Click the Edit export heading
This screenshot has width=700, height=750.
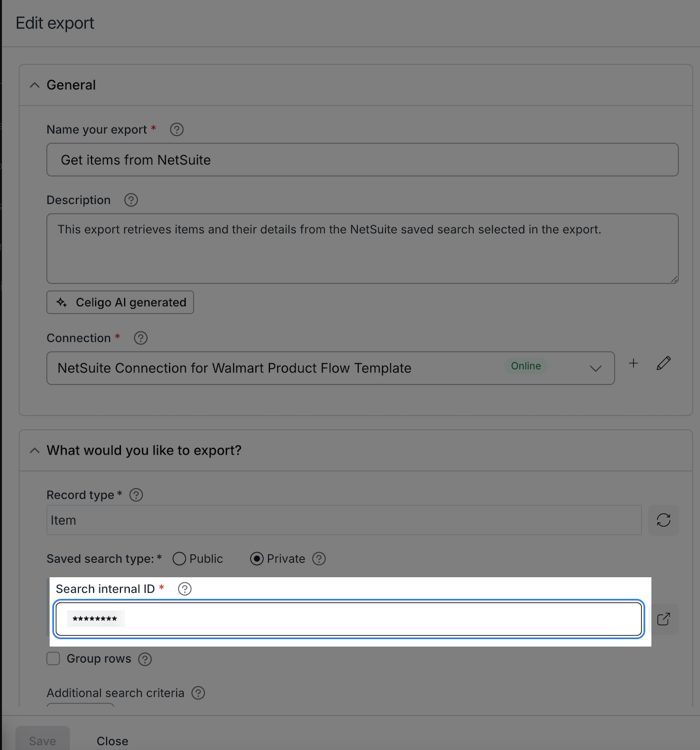click(55, 23)
